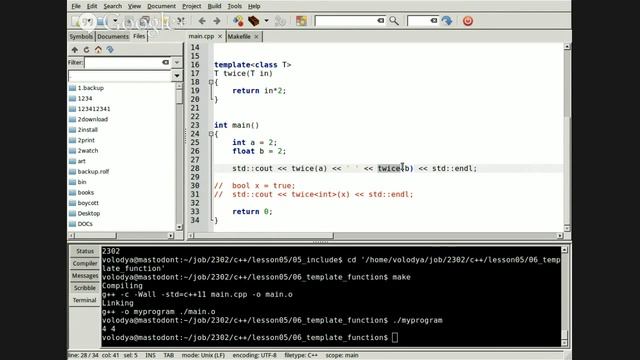Click the terminal scrollbar up arrow
The width and height of the screenshot is (640, 360).
tap(564, 250)
